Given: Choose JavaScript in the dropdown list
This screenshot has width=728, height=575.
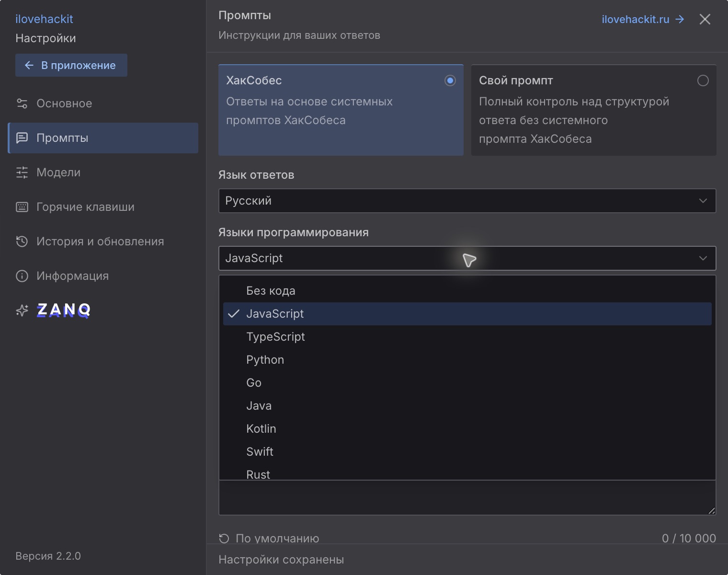Looking at the screenshot, I should coord(467,314).
